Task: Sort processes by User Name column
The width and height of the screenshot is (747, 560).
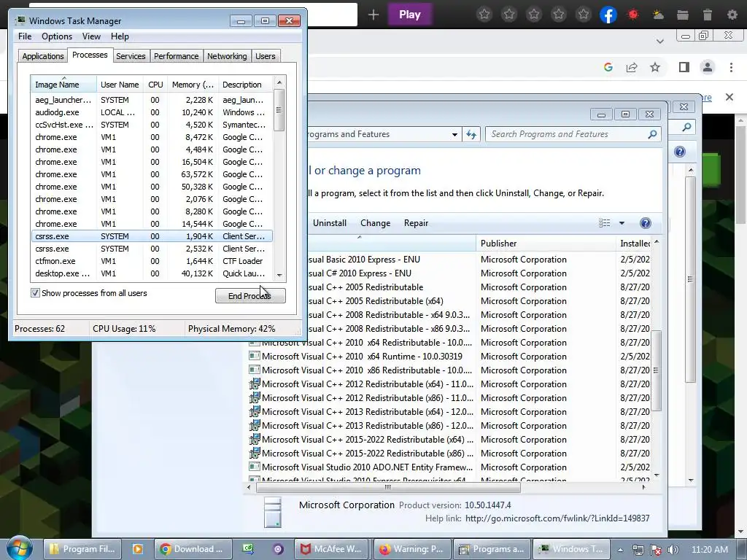Action: pyautogui.click(x=120, y=85)
